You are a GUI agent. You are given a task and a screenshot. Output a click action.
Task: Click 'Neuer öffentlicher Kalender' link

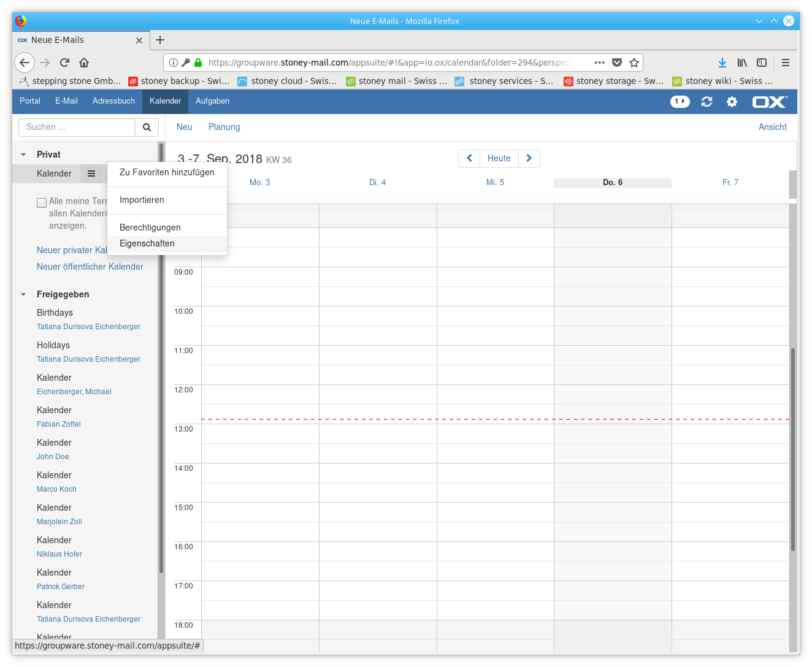tap(90, 267)
